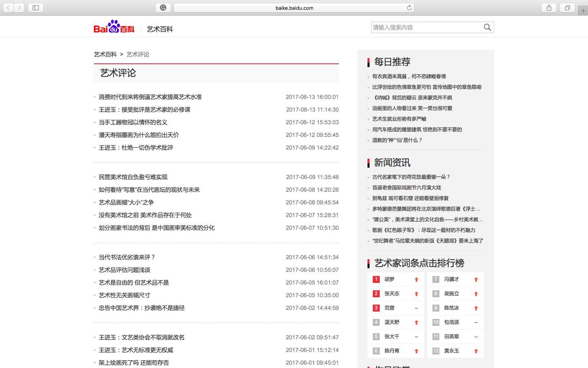
Task: Open article 当手工器物冠以情怀的名义
Action: tap(133, 122)
